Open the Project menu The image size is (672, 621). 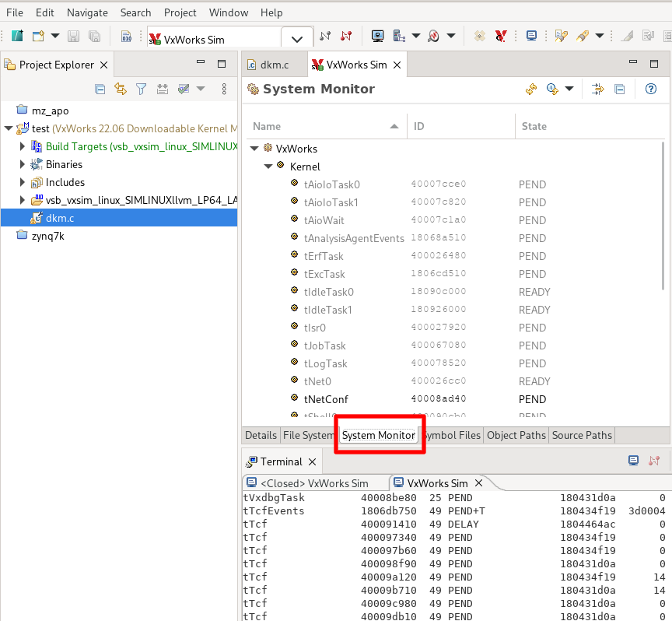coord(180,13)
